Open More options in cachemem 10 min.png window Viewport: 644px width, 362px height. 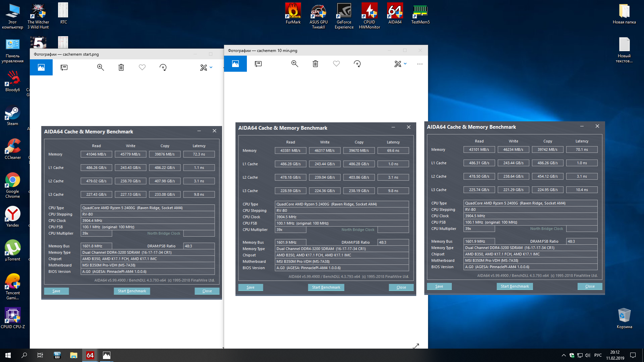tap(420, 64)
